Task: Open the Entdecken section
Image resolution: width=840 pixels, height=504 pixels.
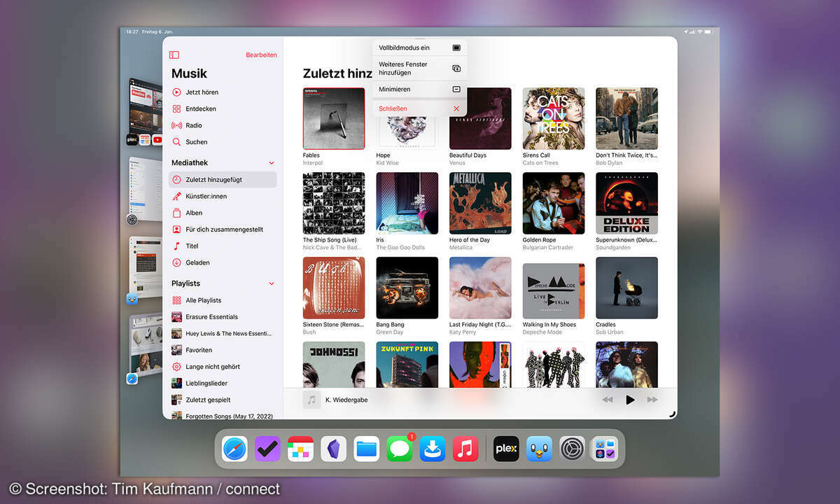Action: point(223,108)
